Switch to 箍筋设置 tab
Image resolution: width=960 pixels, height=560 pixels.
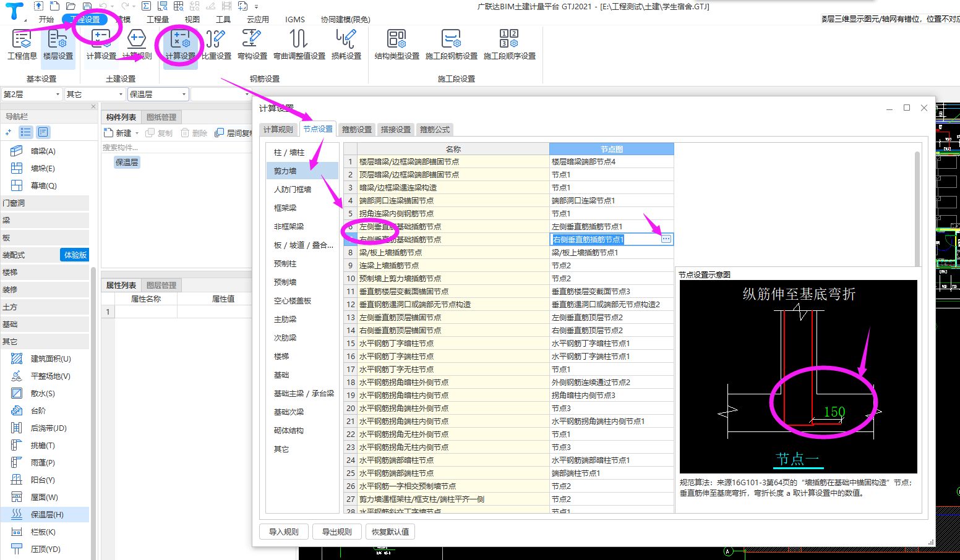click(x=357, y=129)
